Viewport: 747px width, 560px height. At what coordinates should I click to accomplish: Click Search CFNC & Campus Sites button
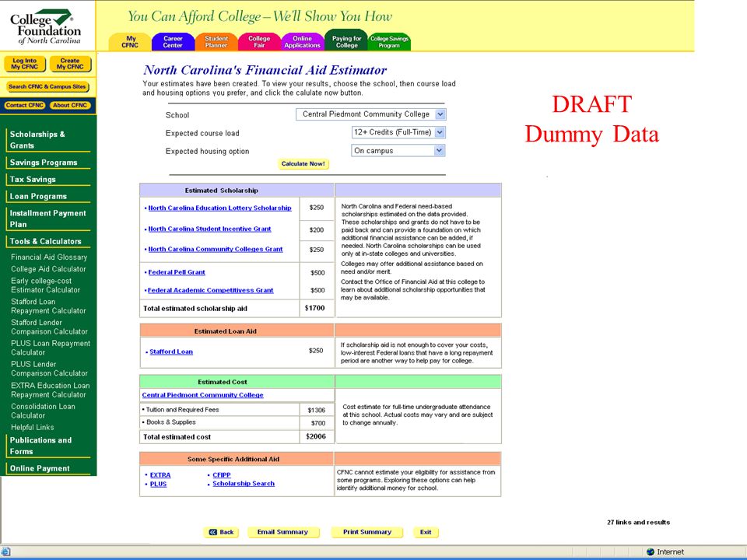pyautogui.click(x=47, y=86)
